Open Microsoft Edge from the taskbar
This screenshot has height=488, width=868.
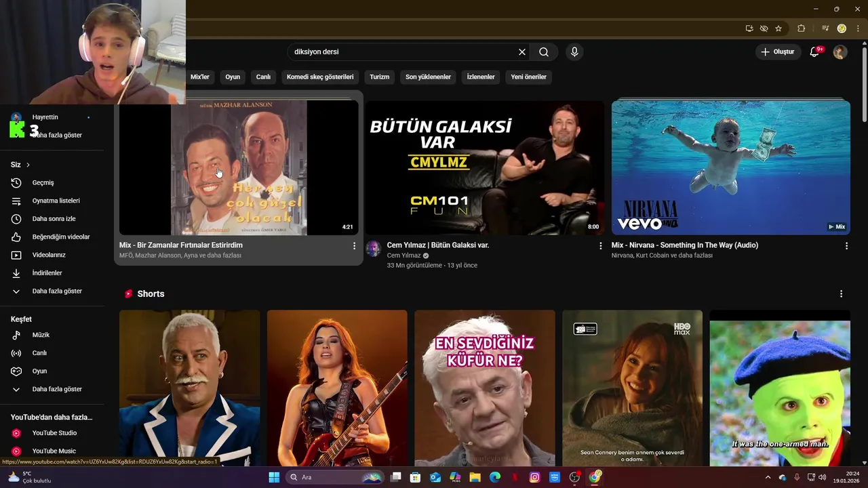point(495,477)
